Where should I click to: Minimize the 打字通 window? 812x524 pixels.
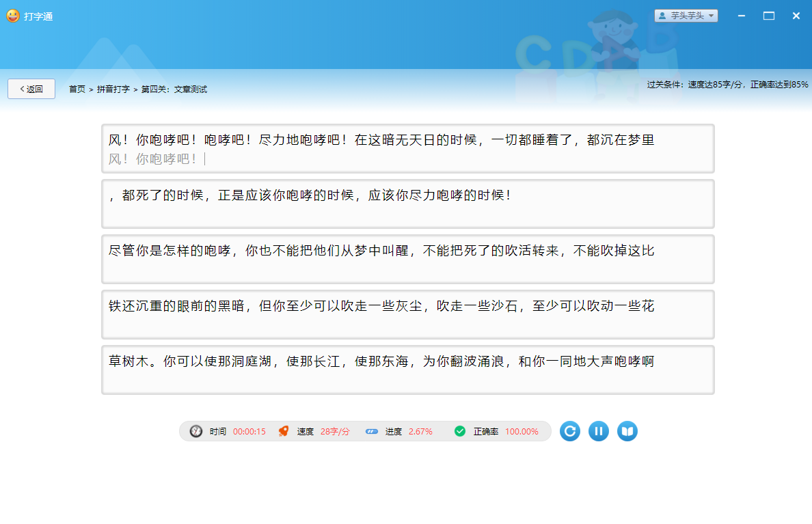tap(742, 16)
